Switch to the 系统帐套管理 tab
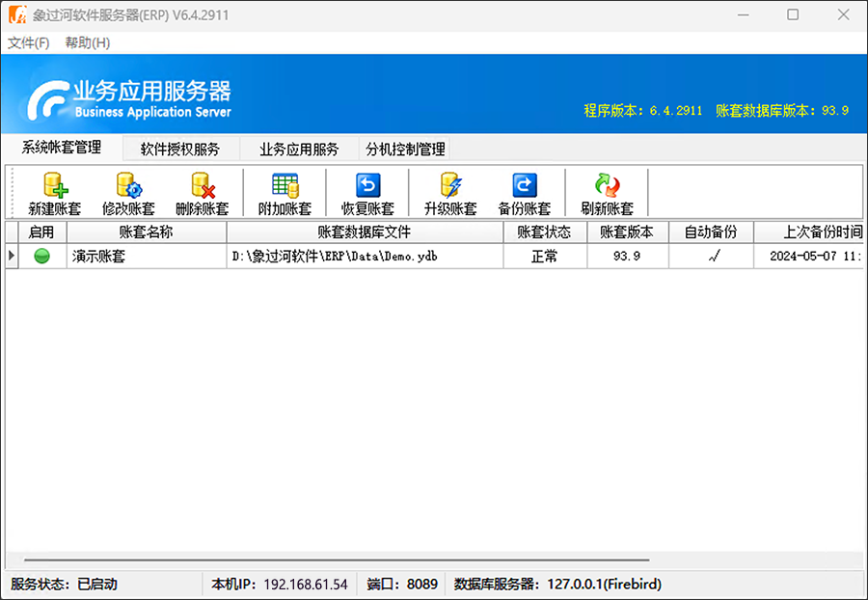The image size is (868, 600). (62, 148)
